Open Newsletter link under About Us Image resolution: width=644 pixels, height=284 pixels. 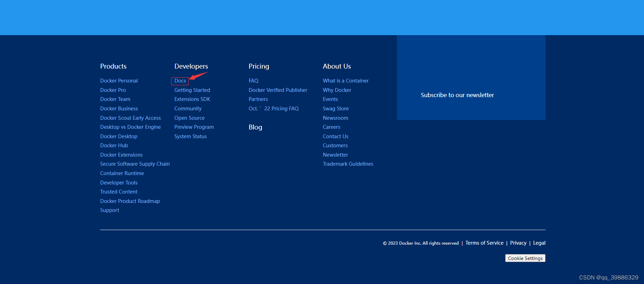pos(335,155)
